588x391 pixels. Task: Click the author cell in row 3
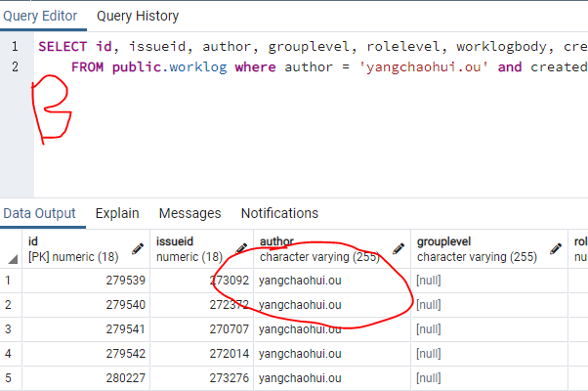(x=332, y=329)
